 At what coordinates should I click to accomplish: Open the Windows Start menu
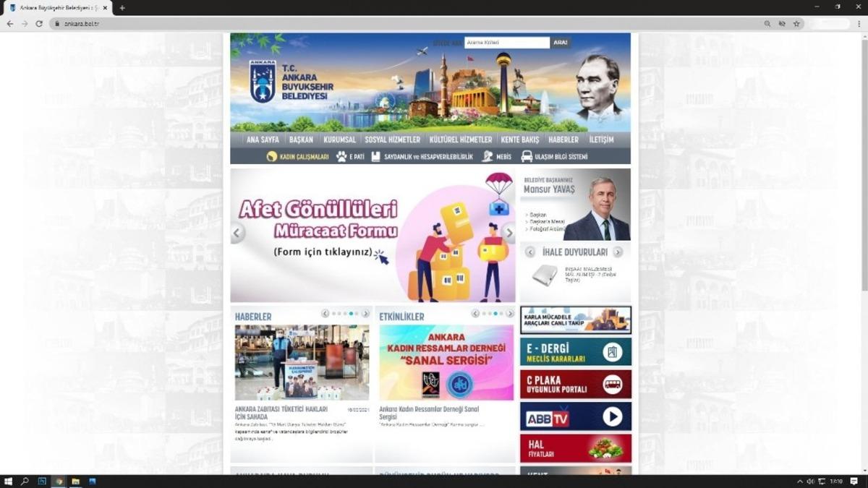[8, 481]
